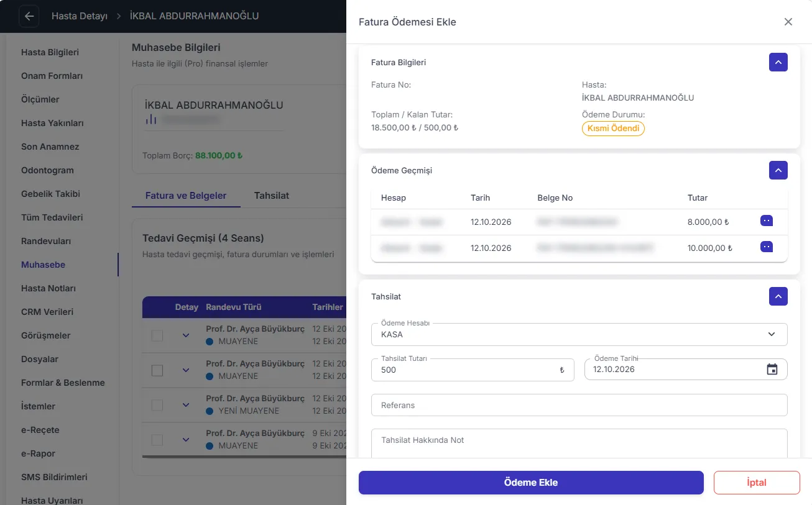
Task: Open the Ödeme Hesabı dropdown
Action: tap(579, 334)
